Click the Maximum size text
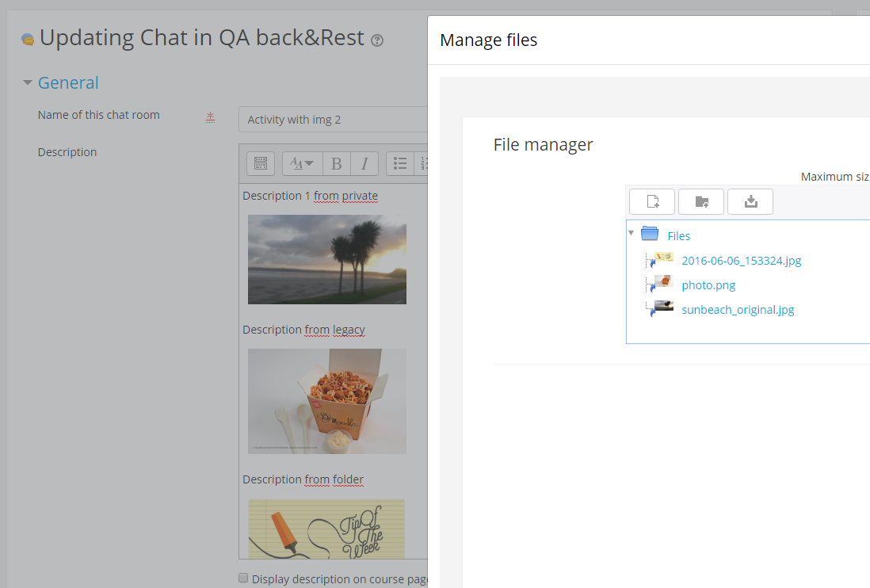This screenshot has width=870, height=588. [835, 177]
